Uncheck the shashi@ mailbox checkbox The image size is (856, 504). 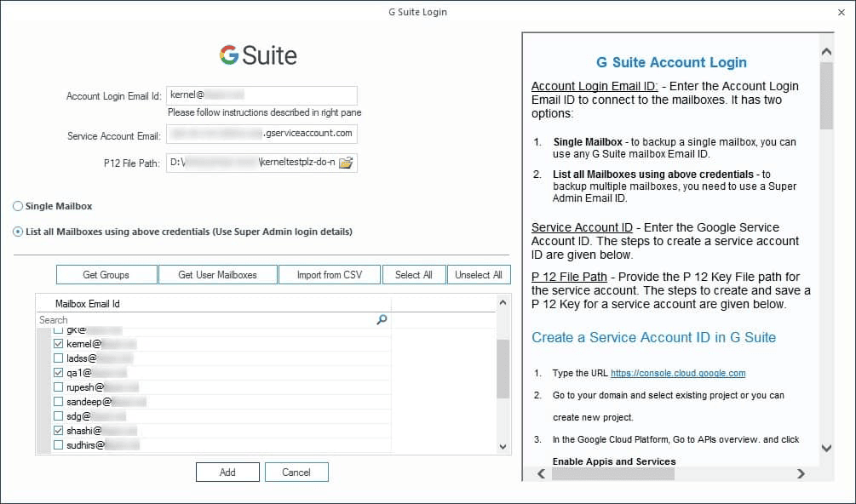59,431
